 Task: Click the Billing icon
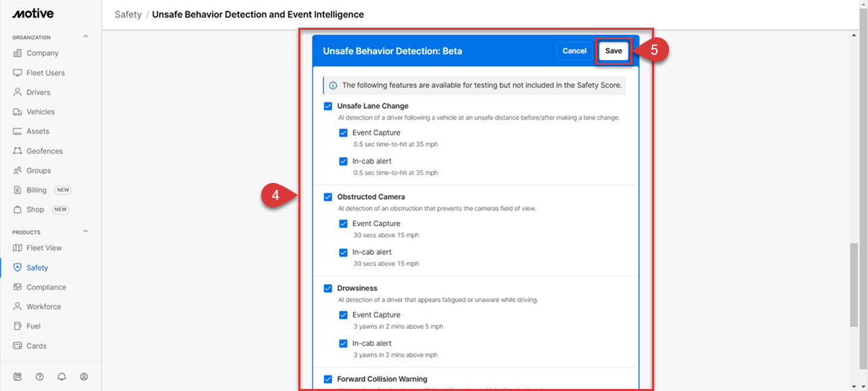[x=18, y=190]
